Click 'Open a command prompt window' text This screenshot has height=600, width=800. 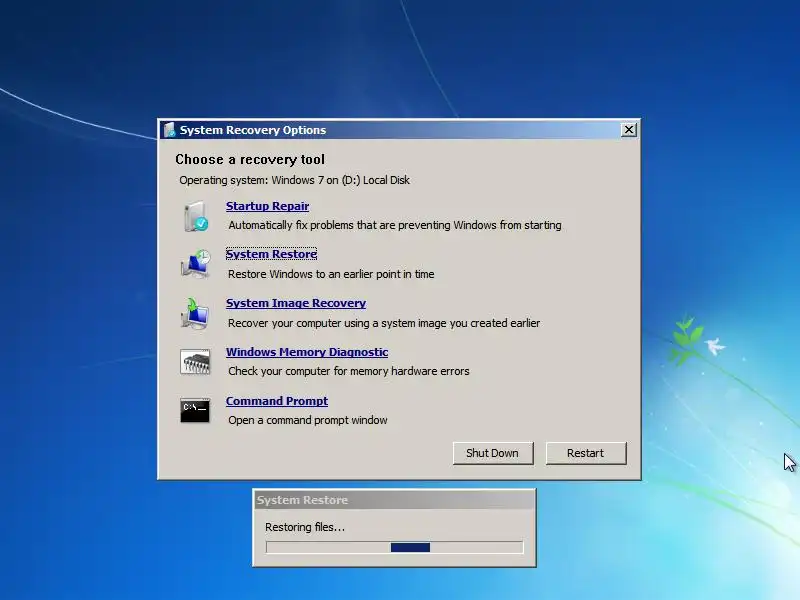point(308,420)
